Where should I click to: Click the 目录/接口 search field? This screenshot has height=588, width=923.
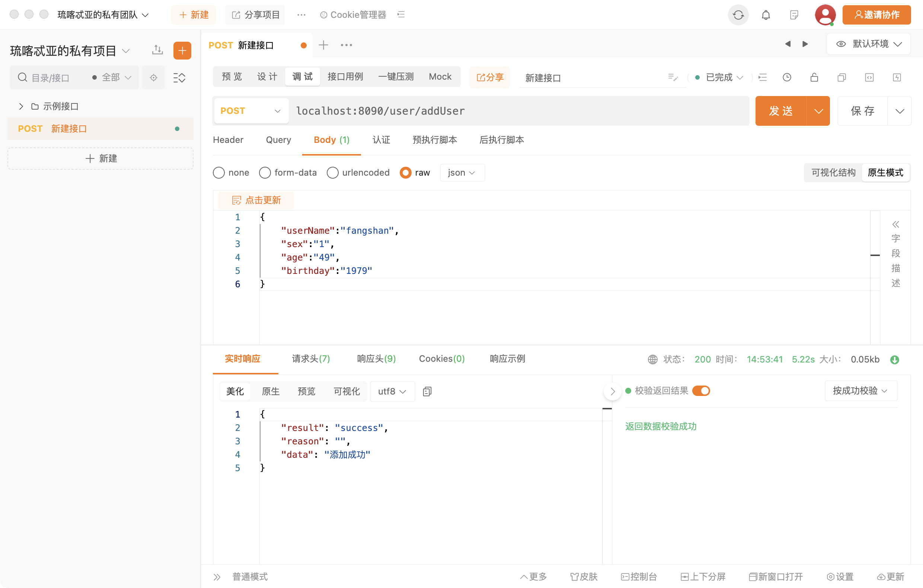[x=50, y=78]
